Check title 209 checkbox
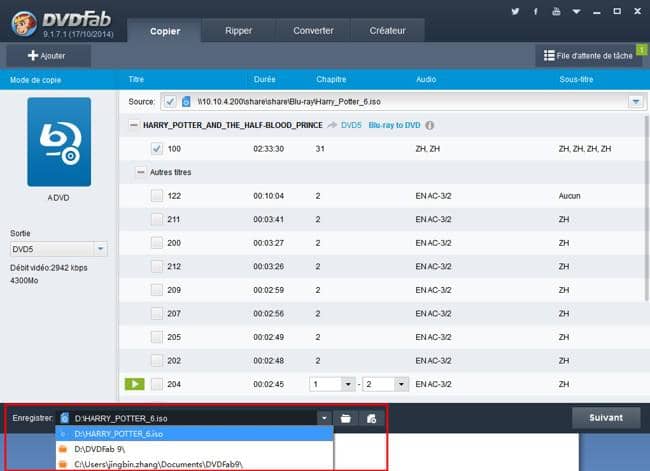The image size is (650, 471). point(157,290)
